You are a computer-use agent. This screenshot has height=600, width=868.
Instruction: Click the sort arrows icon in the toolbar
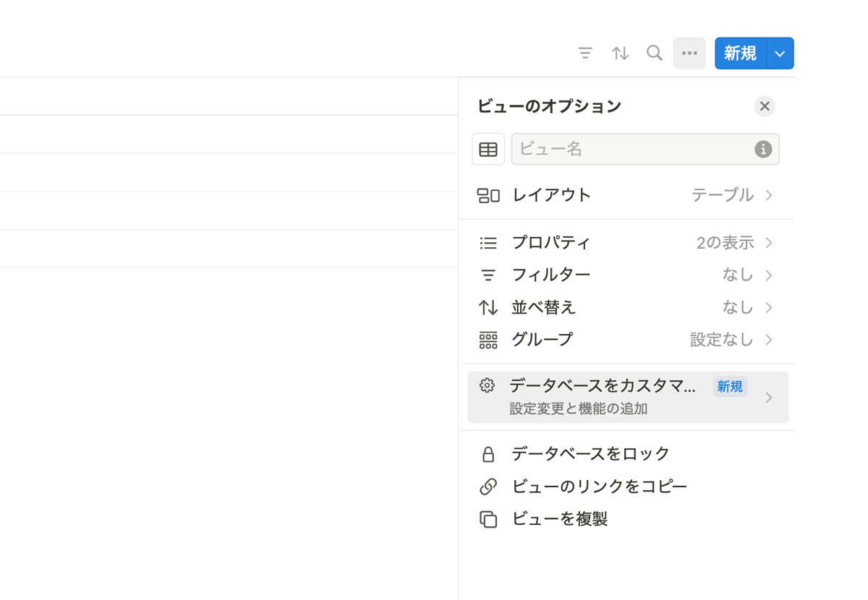click(x=620, y=53)
